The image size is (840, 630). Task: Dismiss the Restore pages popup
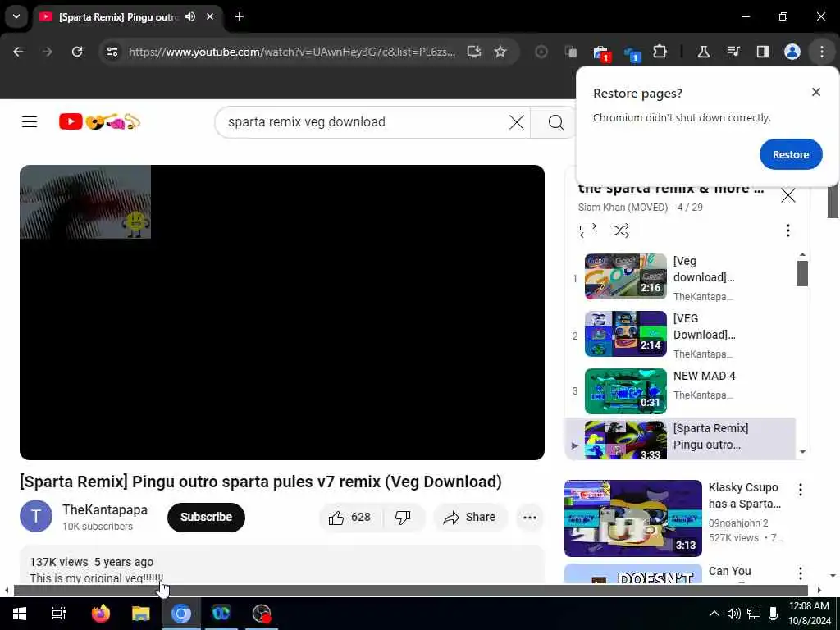tap(816, 92)
